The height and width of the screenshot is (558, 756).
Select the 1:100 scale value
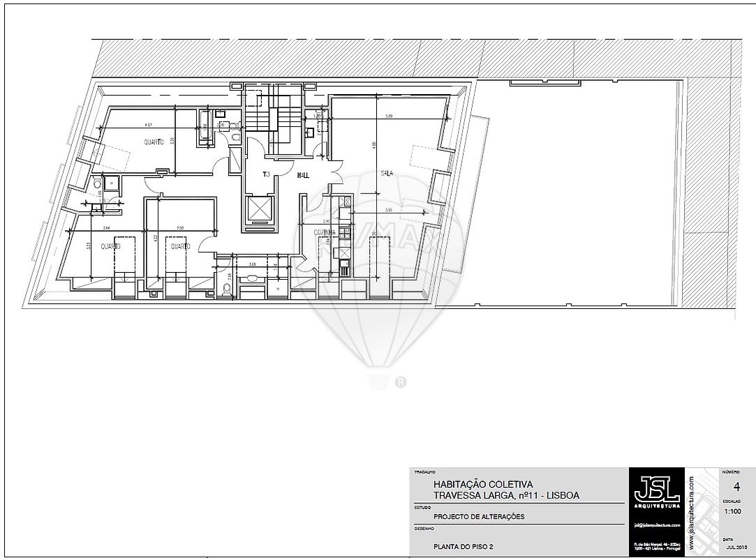[732, 511]
